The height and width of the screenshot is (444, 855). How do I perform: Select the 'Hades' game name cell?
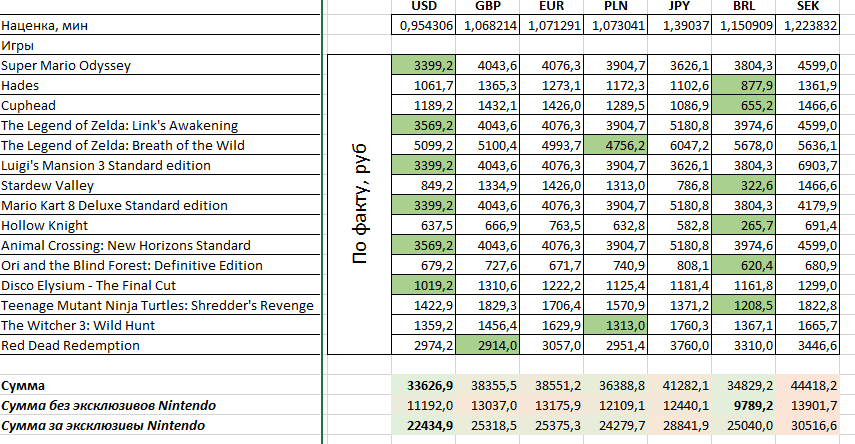[160, 85]
